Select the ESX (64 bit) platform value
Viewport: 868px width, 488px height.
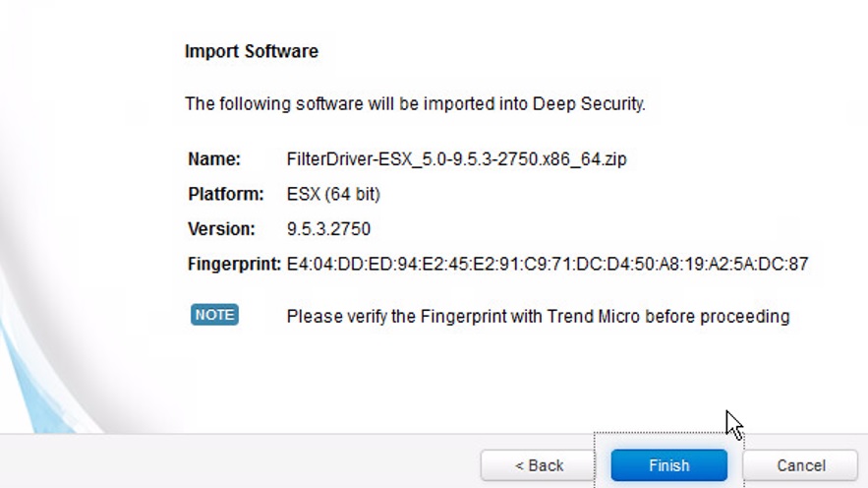coord(333,195)
